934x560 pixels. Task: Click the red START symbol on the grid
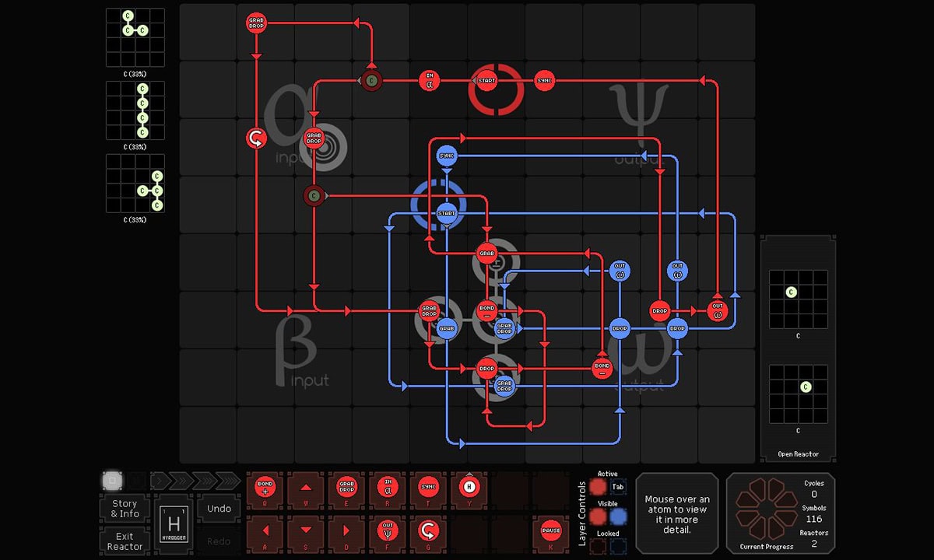click(486, 80)
